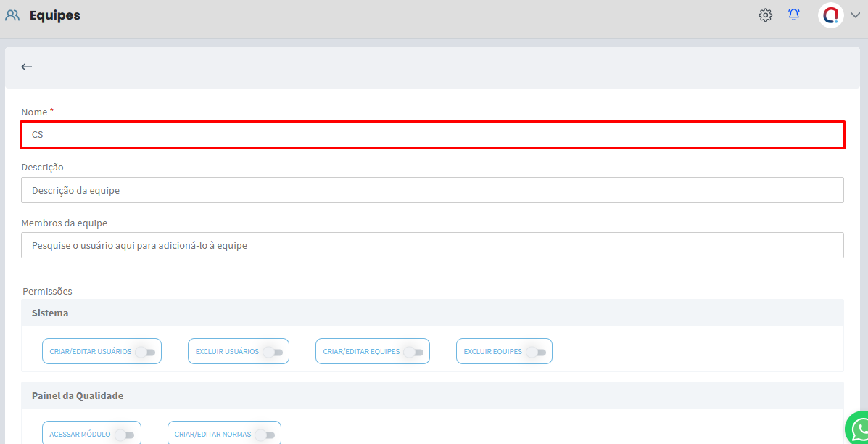Viewport: 868px width, 444px height.
Task: Click Painel da Qualidade section header
Action: [78, 395]
